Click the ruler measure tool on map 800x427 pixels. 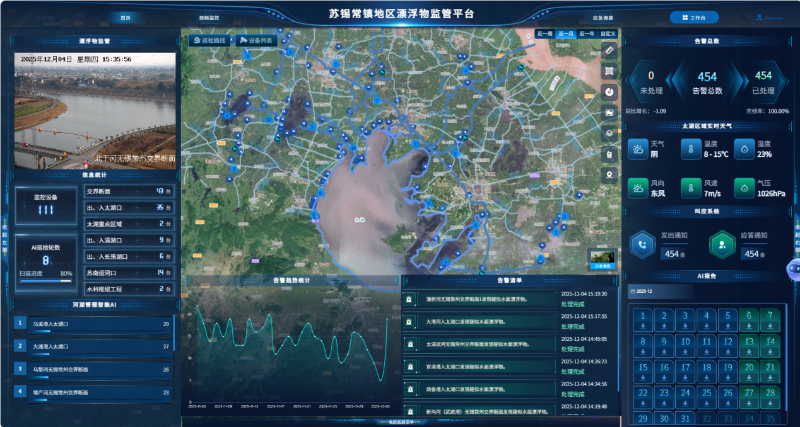pyautogui.click(x=609, y=49)
